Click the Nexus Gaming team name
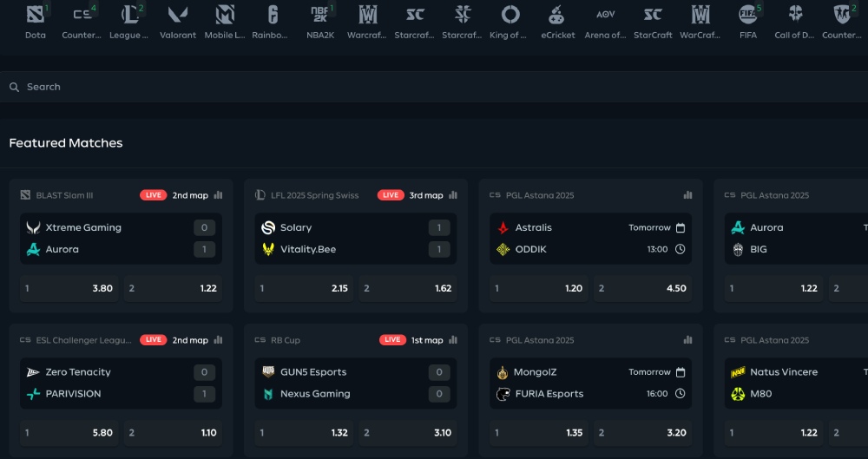This screenshot has width=868, height=459. (x=315, y=394)
